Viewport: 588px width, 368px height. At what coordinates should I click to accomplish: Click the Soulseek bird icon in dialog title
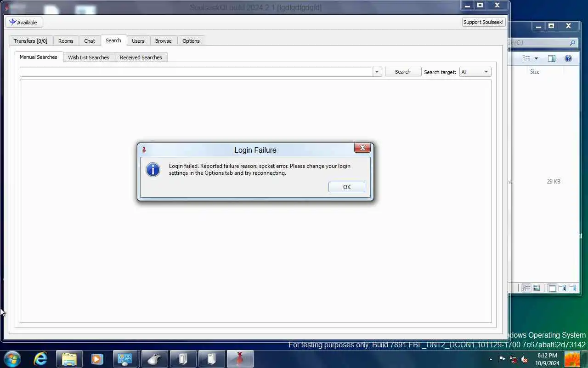144,150
